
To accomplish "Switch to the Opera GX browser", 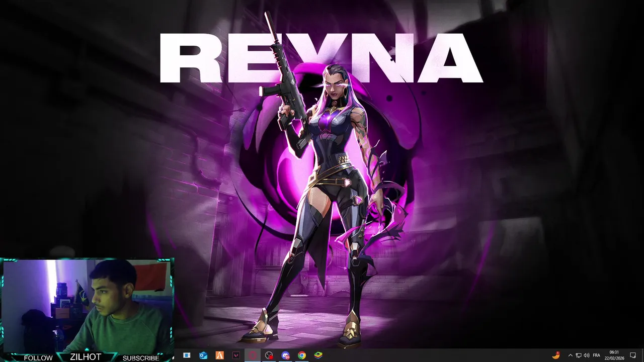I will (x=253, y=355).
